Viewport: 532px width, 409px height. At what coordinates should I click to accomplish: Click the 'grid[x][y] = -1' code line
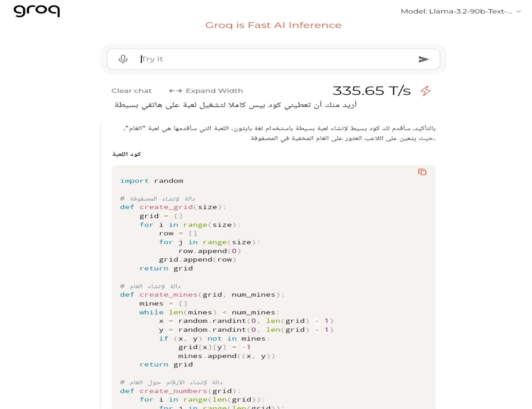(215, 347)
